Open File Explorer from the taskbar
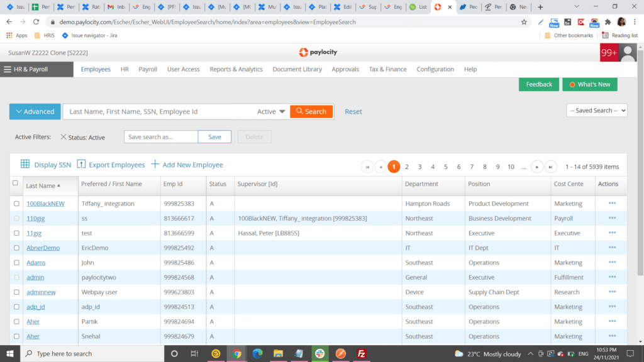This screenshot has width=644, height=362. click(x=278, y=353)
